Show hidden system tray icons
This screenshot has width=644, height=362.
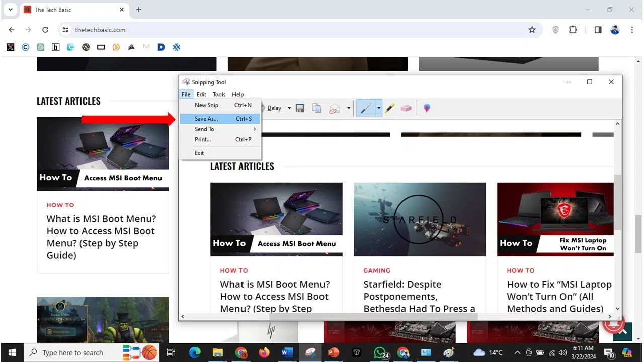point(517,352)
